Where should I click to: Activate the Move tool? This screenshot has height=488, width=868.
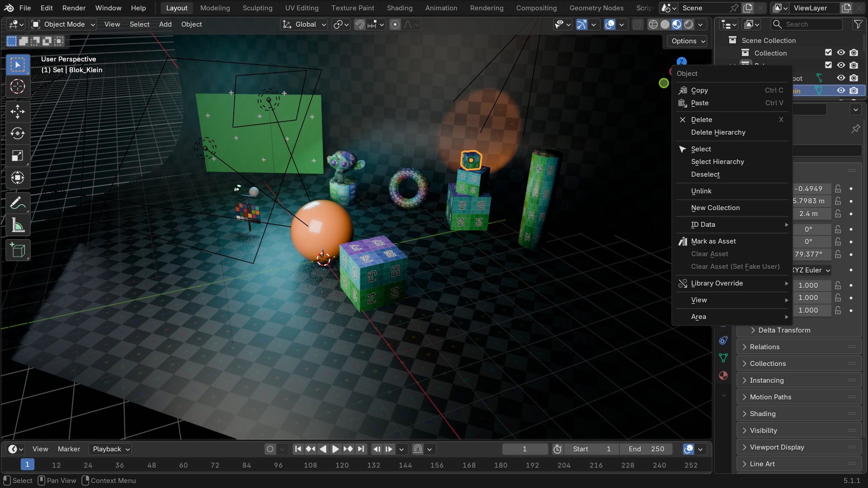tap(18, 111)
